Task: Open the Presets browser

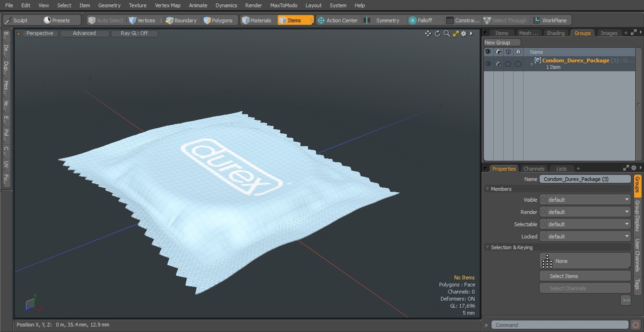Action: pyautogui.click(x=61, y=20)
